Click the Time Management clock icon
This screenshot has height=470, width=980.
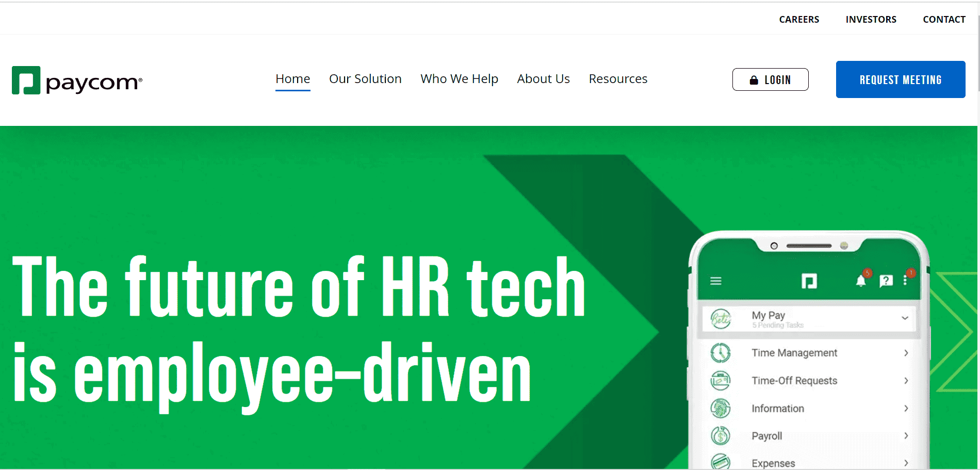pos(721,352)
